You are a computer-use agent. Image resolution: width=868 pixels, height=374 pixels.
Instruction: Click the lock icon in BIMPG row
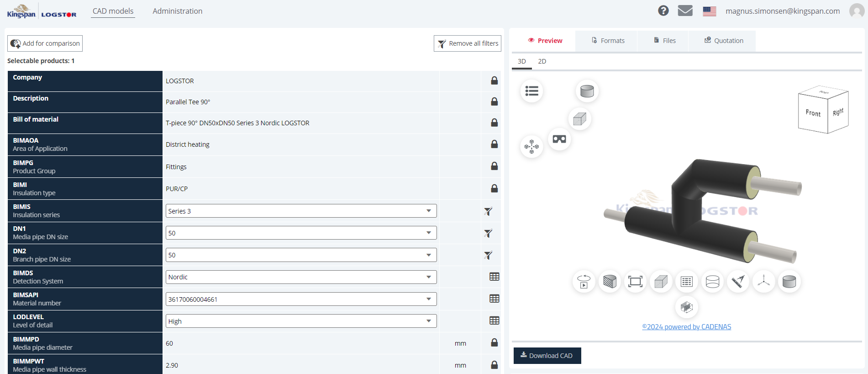[x=494, y=166]
